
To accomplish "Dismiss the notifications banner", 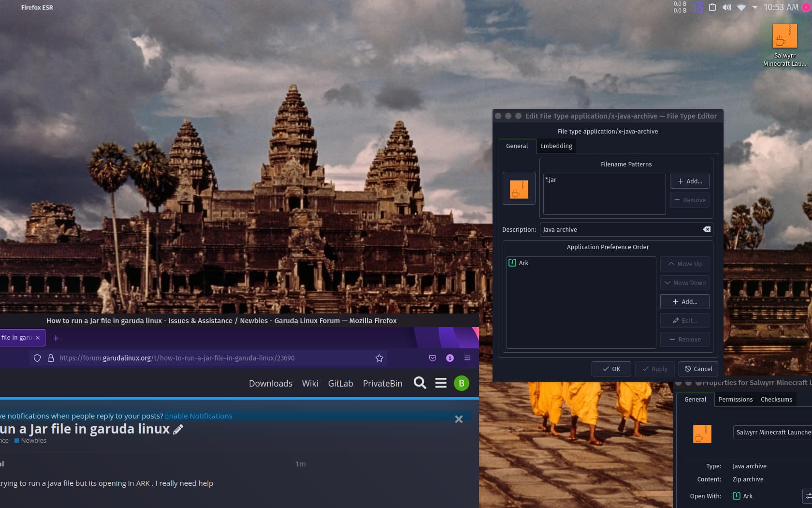I will tap(459, 419).
